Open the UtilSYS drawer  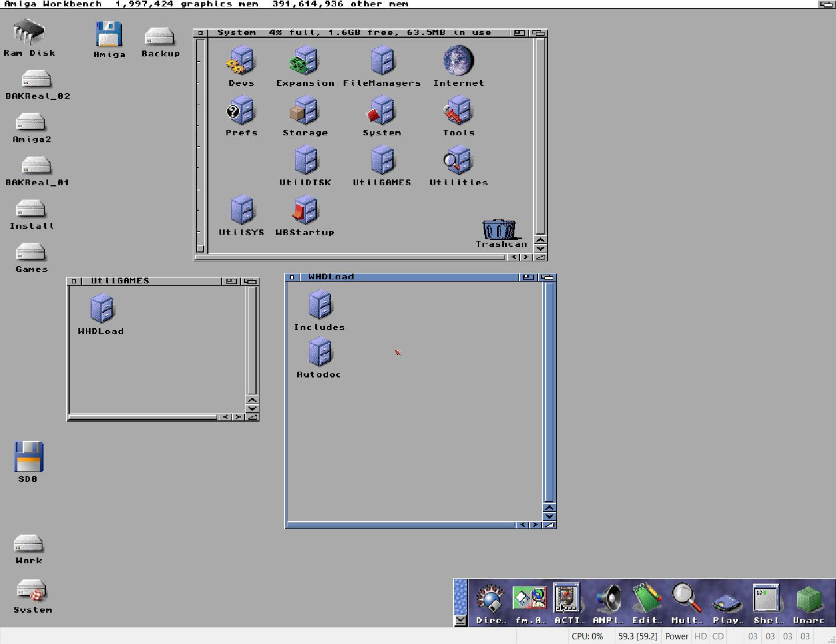point(242,210)
